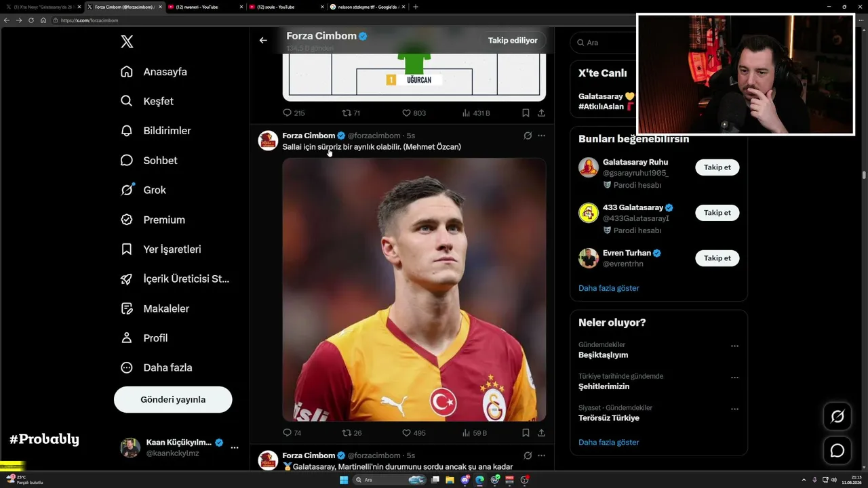Image resolution: width=868 pixels, height=488 pixels.
Task: Follow 433 Galatasaray with Takip et
Action: pyautogui.click(x=717, y=213)
